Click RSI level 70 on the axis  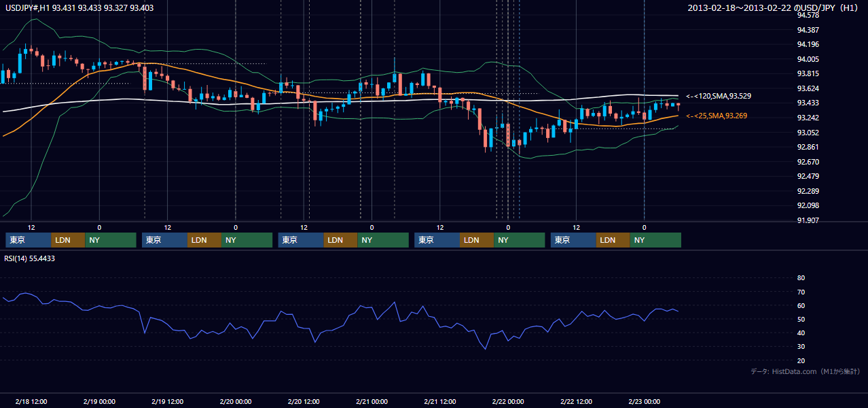[801, 292]
